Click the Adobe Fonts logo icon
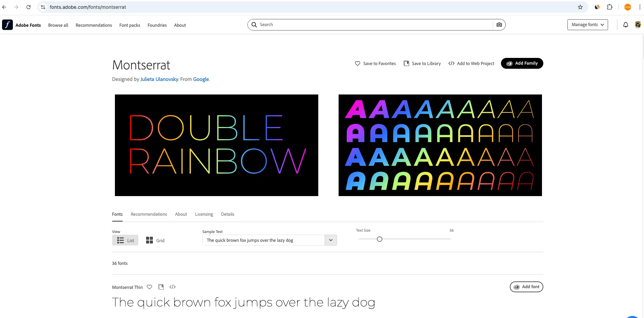The width and height of the screenshot is (644, 318). coord(7,25)
